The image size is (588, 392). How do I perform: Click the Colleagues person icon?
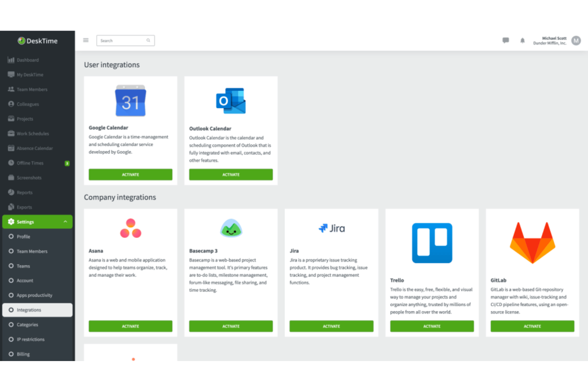[x=11, y=104]
